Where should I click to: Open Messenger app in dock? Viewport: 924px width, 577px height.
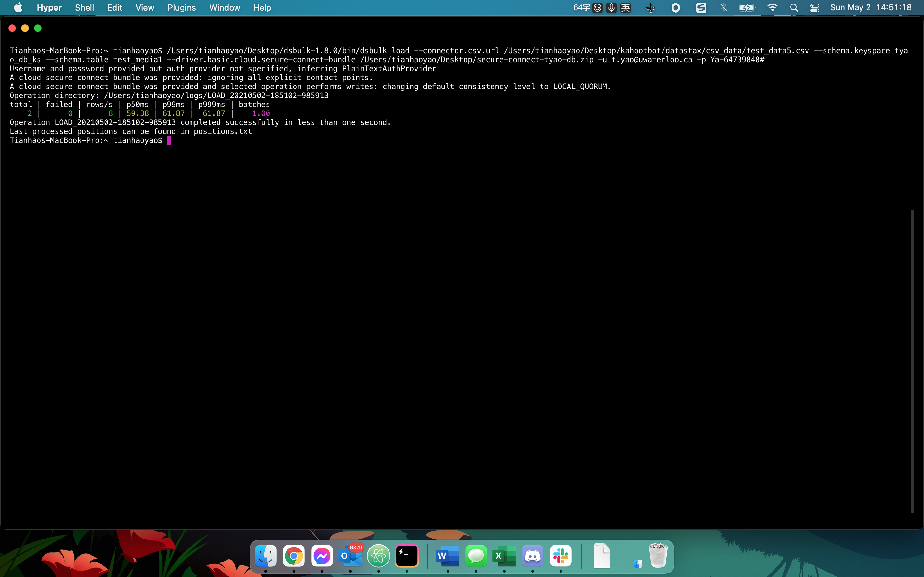point(322,556)
